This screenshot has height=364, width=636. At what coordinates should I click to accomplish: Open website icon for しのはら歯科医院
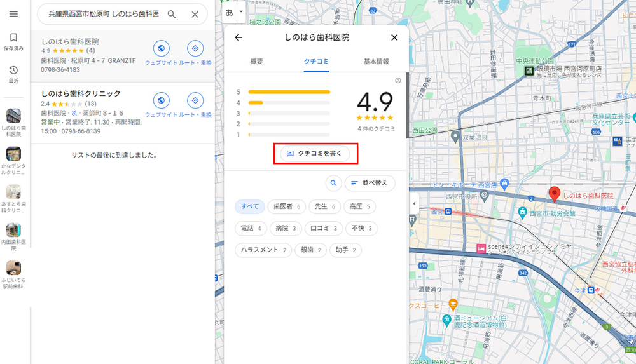162,48
